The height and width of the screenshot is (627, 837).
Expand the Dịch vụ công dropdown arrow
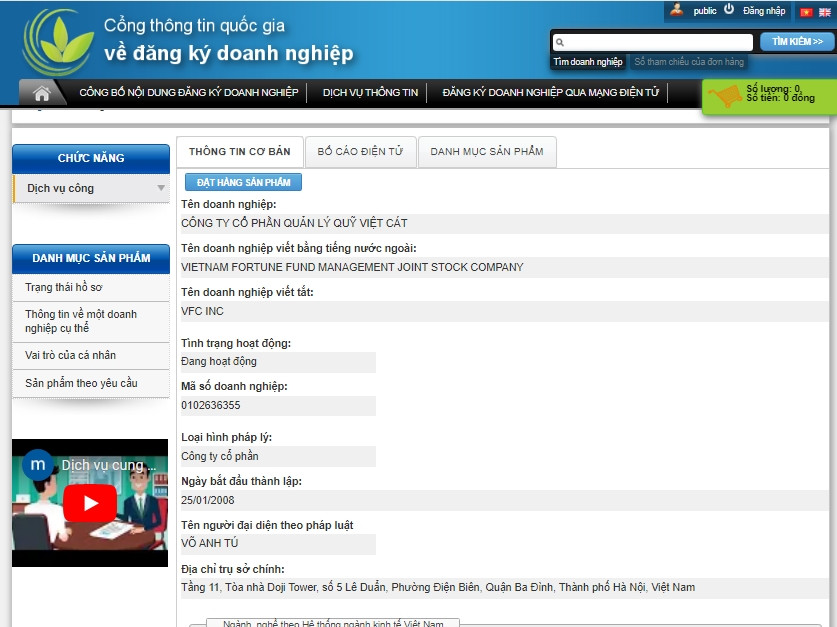point(161,188)
